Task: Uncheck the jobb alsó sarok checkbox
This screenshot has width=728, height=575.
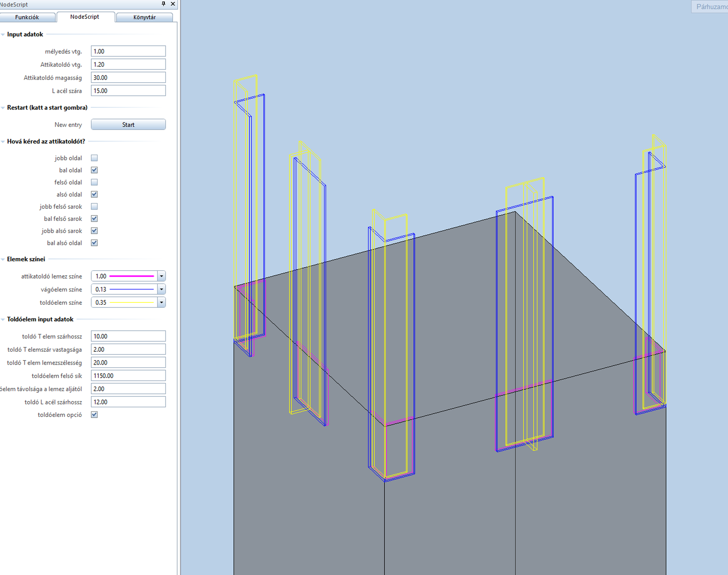Action: tap(94, 231)
